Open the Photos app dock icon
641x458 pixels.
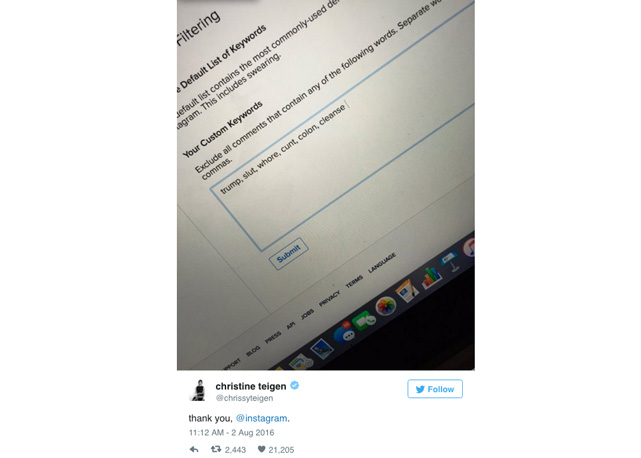[x=386, y=307]
